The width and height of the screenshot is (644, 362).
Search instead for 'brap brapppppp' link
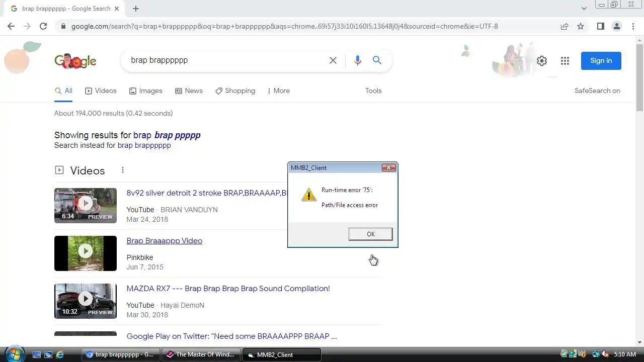click(144, 145)
